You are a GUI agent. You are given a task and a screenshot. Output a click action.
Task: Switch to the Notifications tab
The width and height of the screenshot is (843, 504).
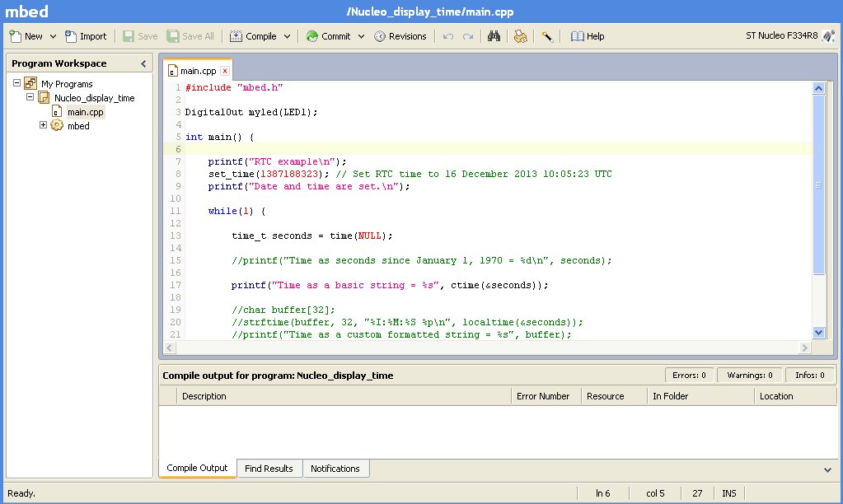[335, 468]
